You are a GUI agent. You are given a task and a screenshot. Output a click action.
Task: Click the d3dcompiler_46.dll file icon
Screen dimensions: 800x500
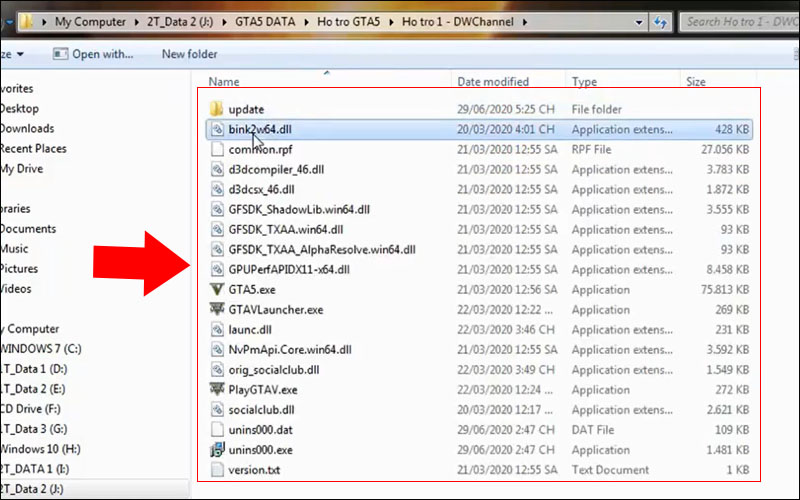(x=217, y=169)
